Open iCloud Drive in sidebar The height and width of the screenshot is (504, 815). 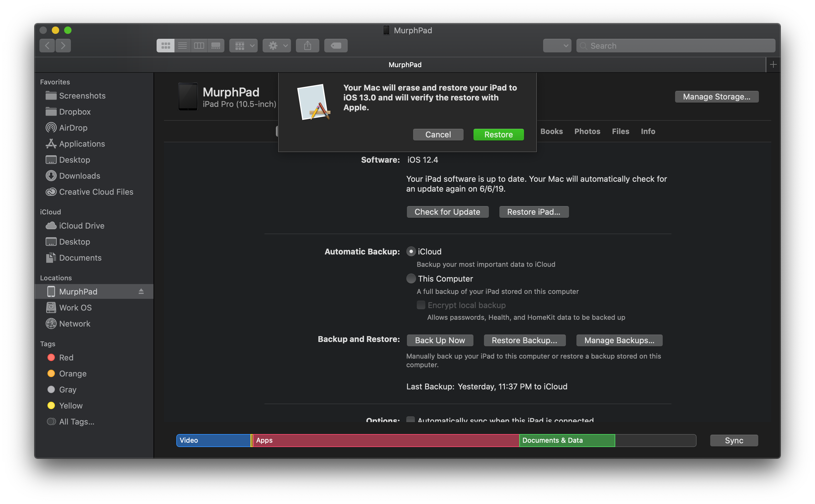pos(94,226)
